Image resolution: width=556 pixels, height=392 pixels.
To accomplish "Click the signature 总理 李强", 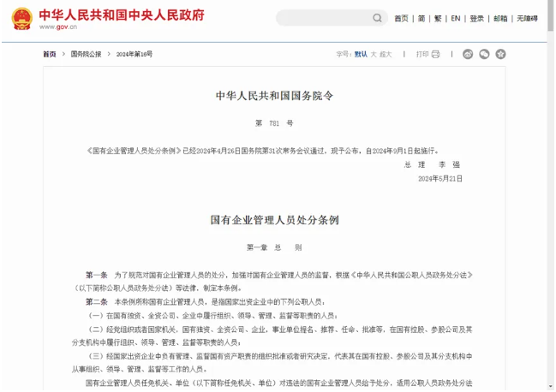I will click(x=432, y=164).
